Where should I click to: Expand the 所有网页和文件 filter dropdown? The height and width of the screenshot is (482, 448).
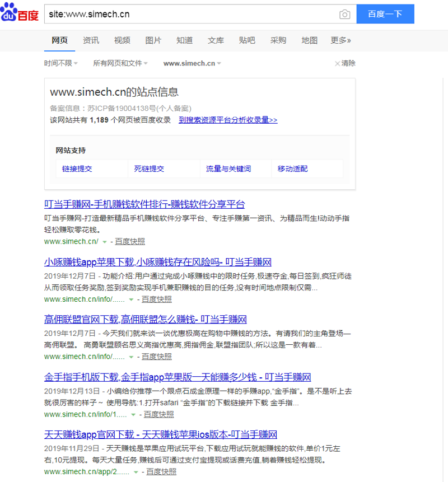coord(120,63)
